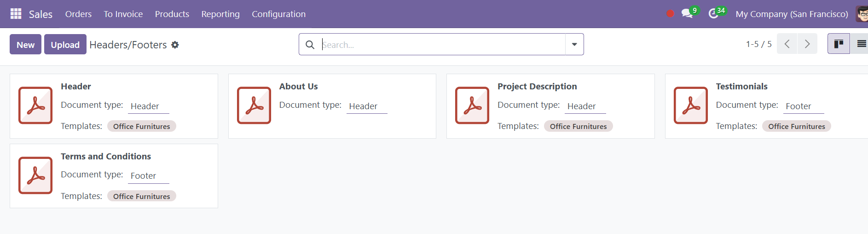Click the red recording indicator dot

point(670,14)
